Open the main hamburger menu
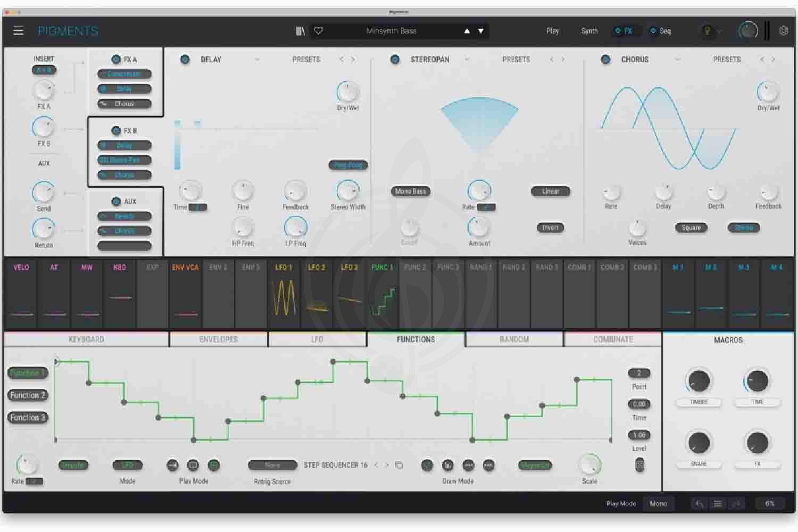The width and height of the screenshot is (798, 532). (x=18, y=31)
